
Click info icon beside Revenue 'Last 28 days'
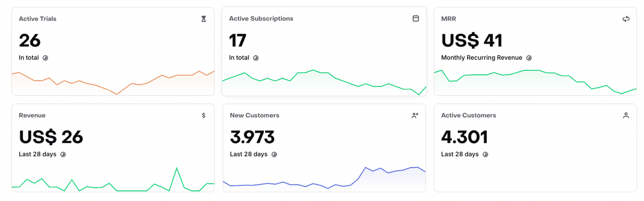(63, 154)
